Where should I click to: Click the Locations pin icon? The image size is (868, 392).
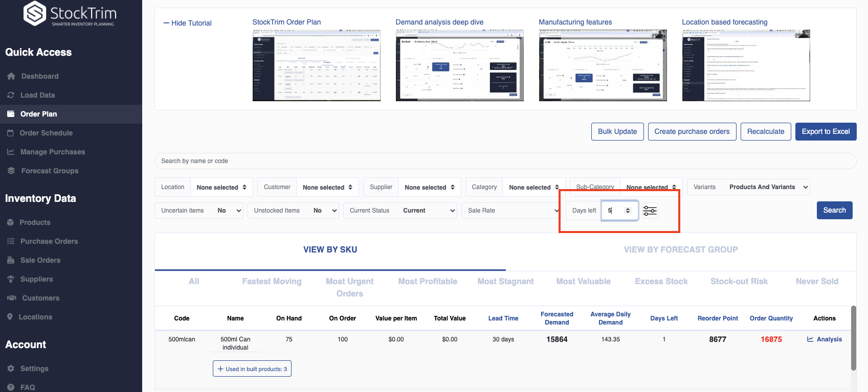[10, 317]
